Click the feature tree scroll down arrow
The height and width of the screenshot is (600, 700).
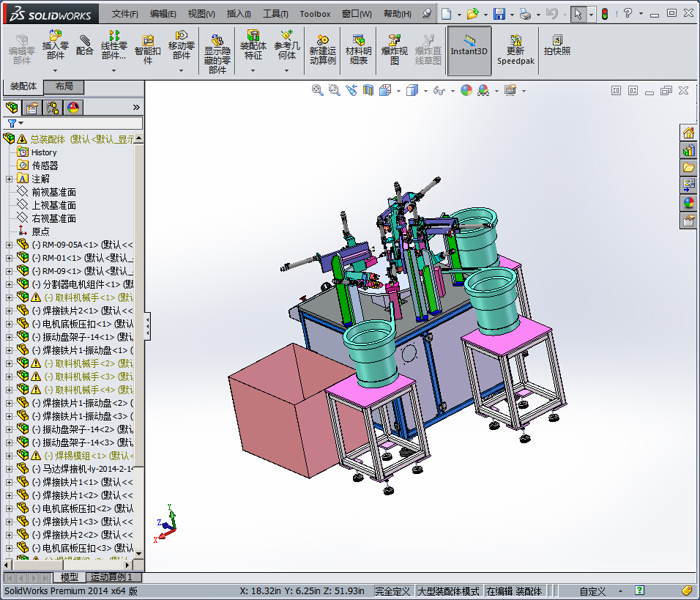[139, 553]
